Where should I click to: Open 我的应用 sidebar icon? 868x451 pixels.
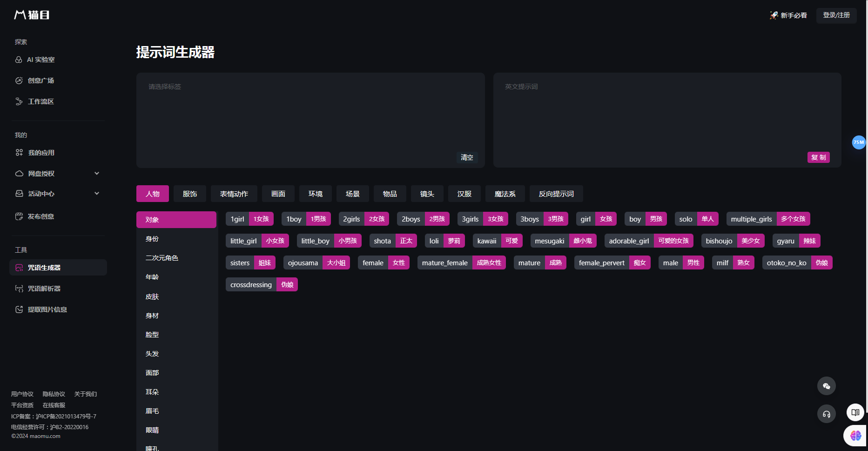pyautogui.click(x=19, y=153)
